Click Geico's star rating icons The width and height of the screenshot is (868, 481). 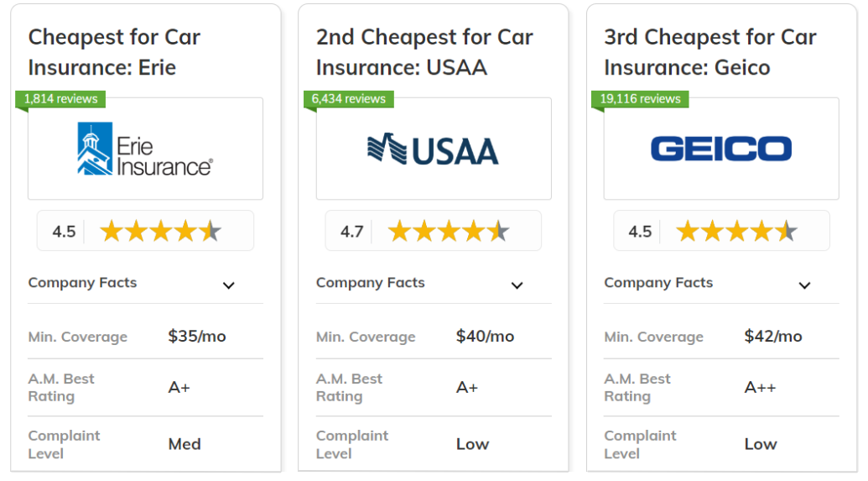[x=736, y=231]
